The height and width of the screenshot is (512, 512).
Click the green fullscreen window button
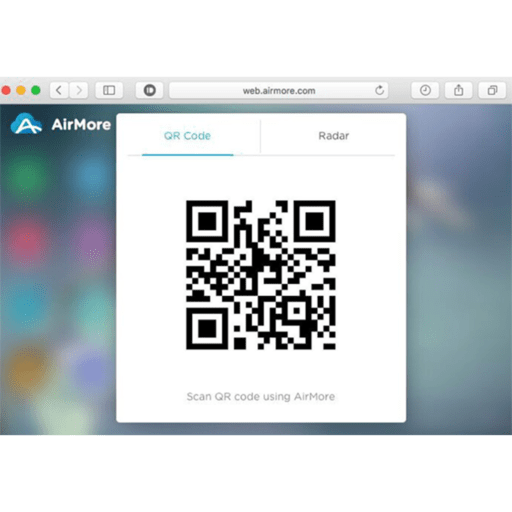(x=36, y=90)
